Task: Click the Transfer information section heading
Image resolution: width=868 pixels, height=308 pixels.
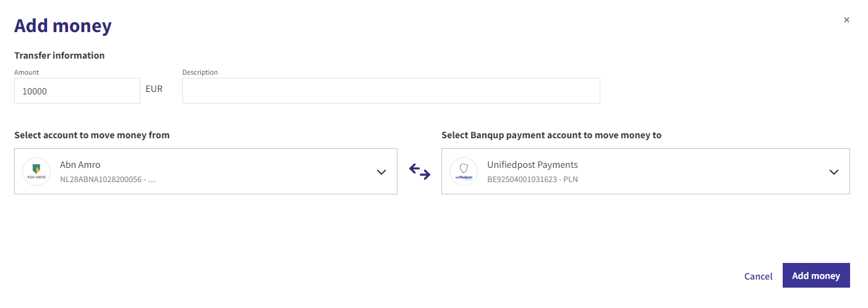Action: pyautogui.click(x=59, y=56)
